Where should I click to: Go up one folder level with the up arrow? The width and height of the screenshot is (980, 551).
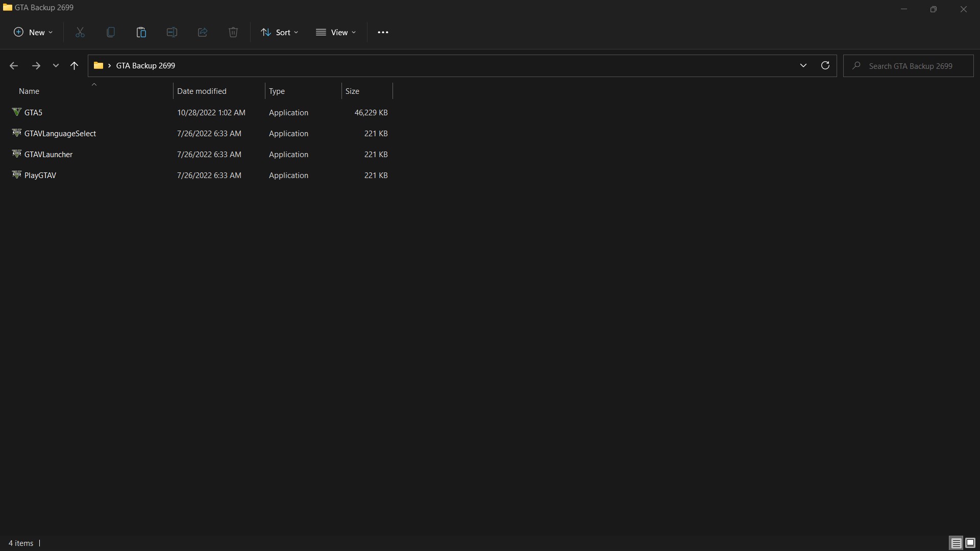click(x=74, y=65)
